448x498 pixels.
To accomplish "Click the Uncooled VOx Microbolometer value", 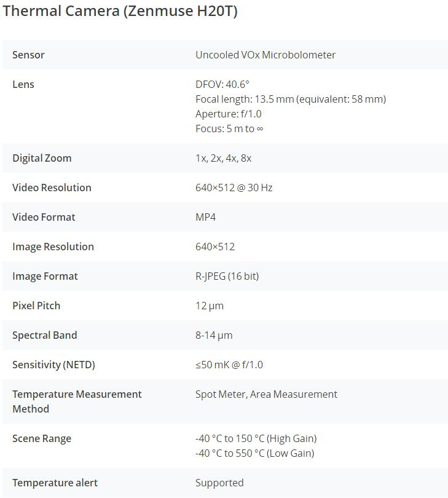I will coord(265,55).
